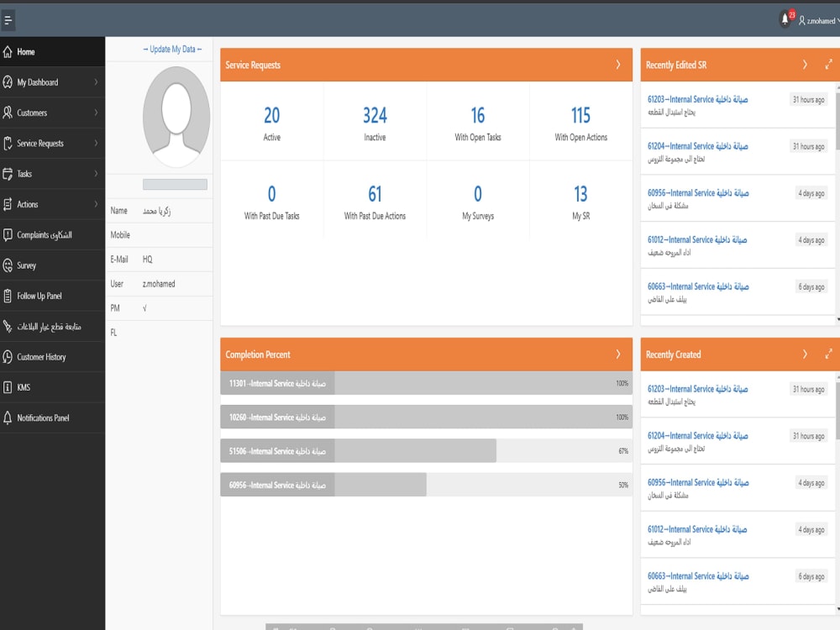Click the gray bar under avatar
The image size is (840, 630).
[x=175, y=184]
